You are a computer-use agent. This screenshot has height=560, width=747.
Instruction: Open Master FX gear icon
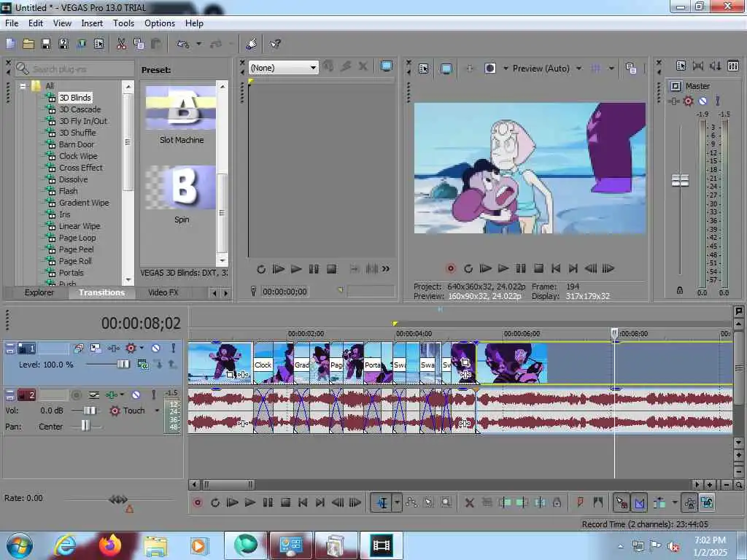coord(688,101)
